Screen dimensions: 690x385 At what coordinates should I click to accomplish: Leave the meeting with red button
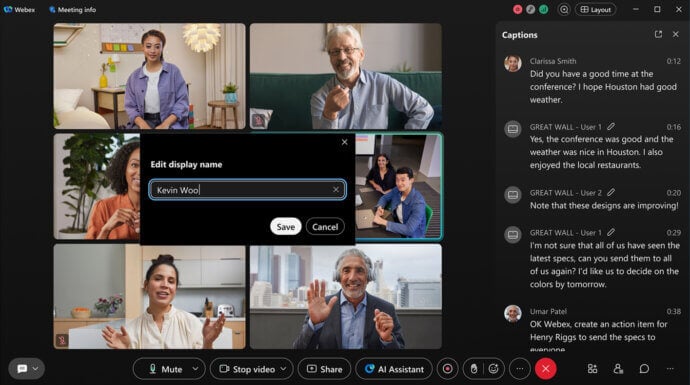coord(546,369)
